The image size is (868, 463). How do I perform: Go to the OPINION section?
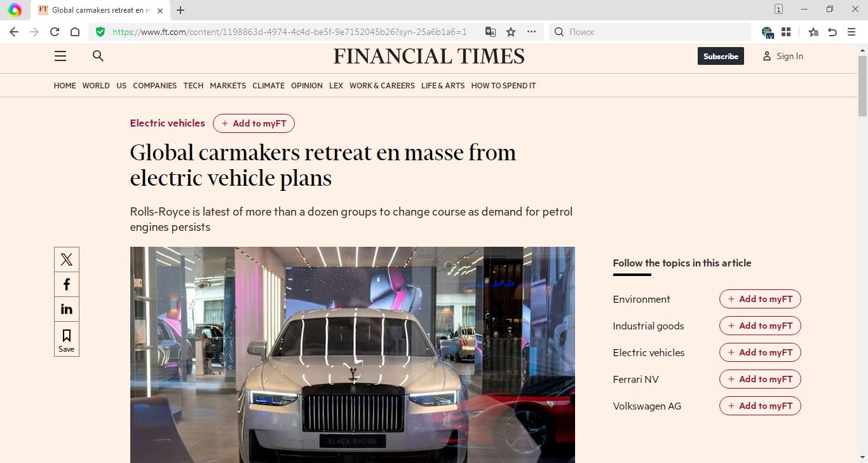307,85
